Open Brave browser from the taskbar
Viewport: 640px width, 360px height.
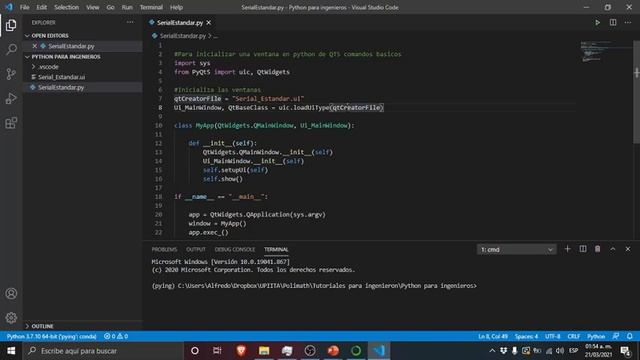point(241,351)
